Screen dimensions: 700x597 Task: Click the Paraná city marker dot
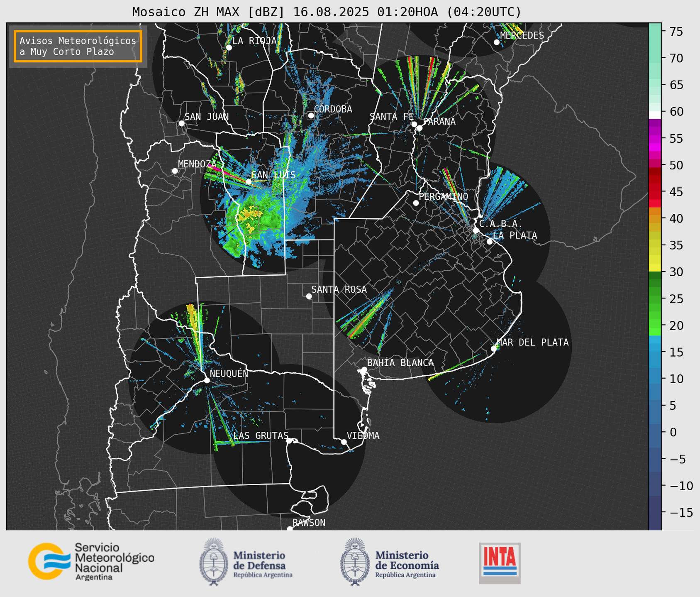pos(420,128)
